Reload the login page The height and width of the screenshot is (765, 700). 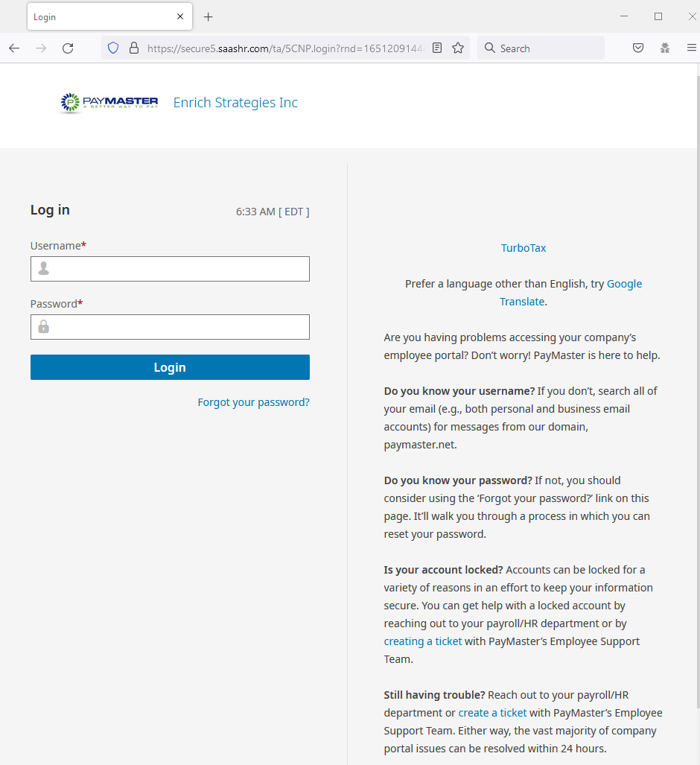click(x=68, y=47)
